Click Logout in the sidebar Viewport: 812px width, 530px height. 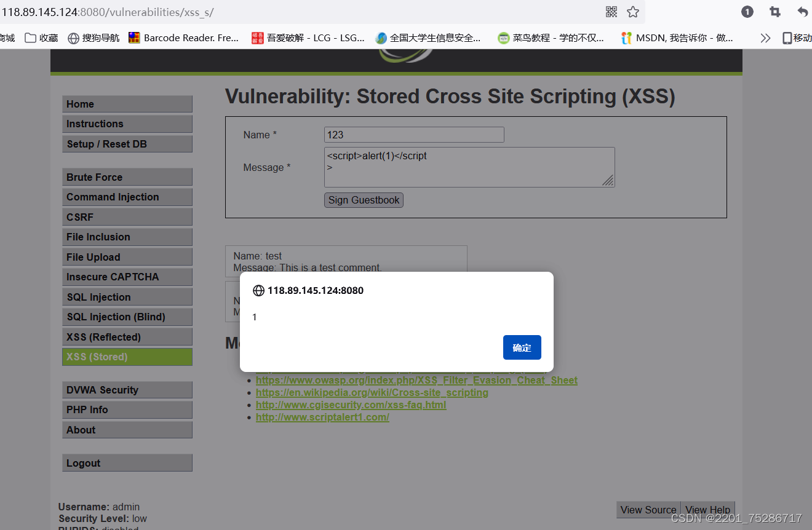127,463
